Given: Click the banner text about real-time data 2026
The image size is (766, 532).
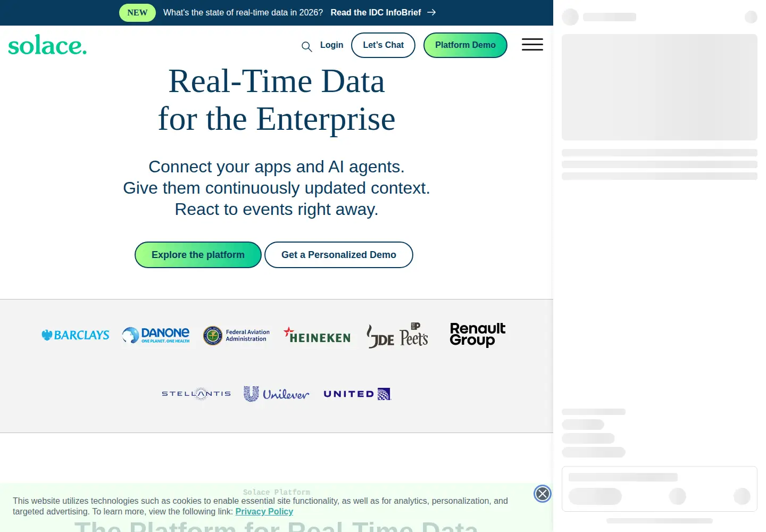Looking at the screenshot, I should 243,13.
